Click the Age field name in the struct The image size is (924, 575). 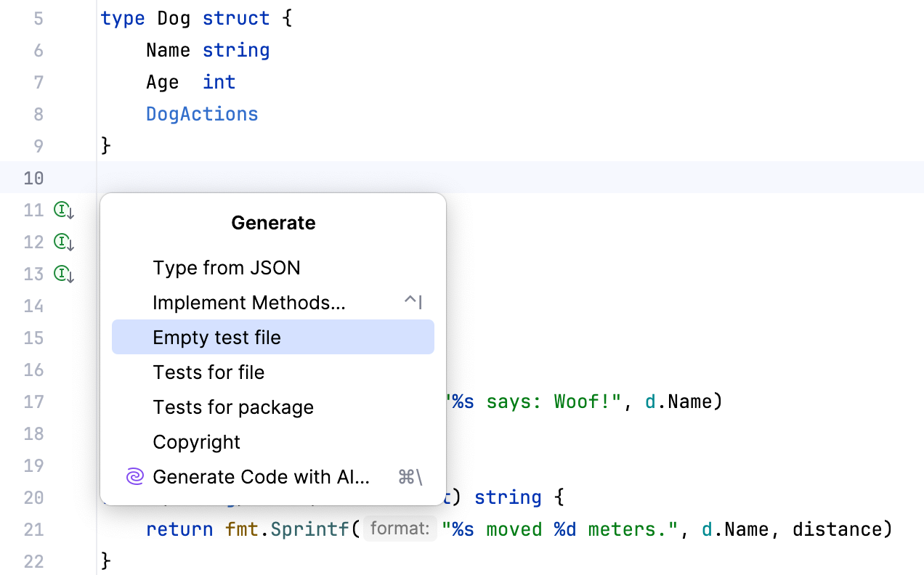tap(162, 82)
